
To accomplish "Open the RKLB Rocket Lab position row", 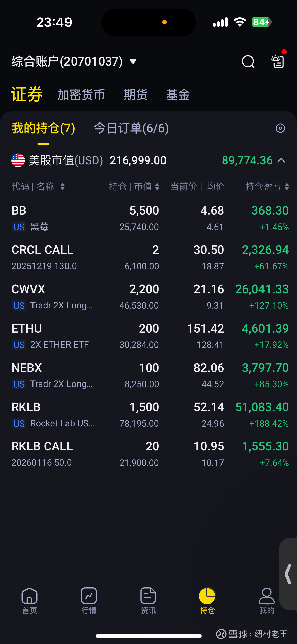I will point(149,415).
